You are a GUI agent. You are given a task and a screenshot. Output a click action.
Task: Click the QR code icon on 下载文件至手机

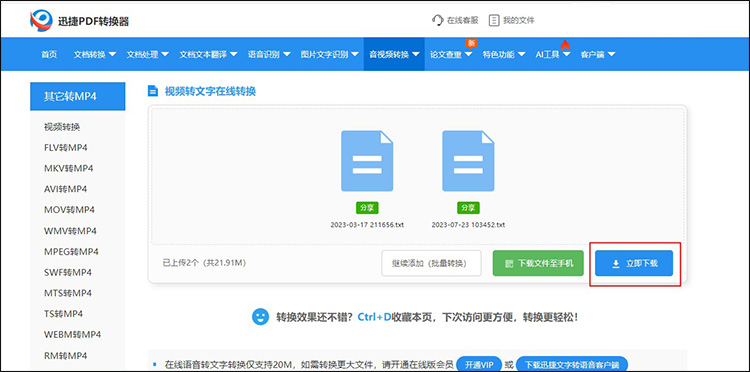[509, 263]
